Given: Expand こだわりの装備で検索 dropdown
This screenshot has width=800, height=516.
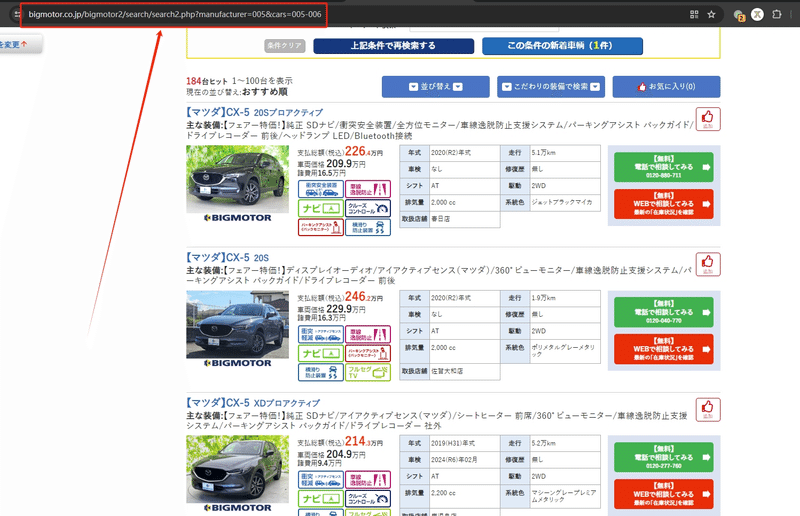Looking at the screenshot, I should click(551, 87).
